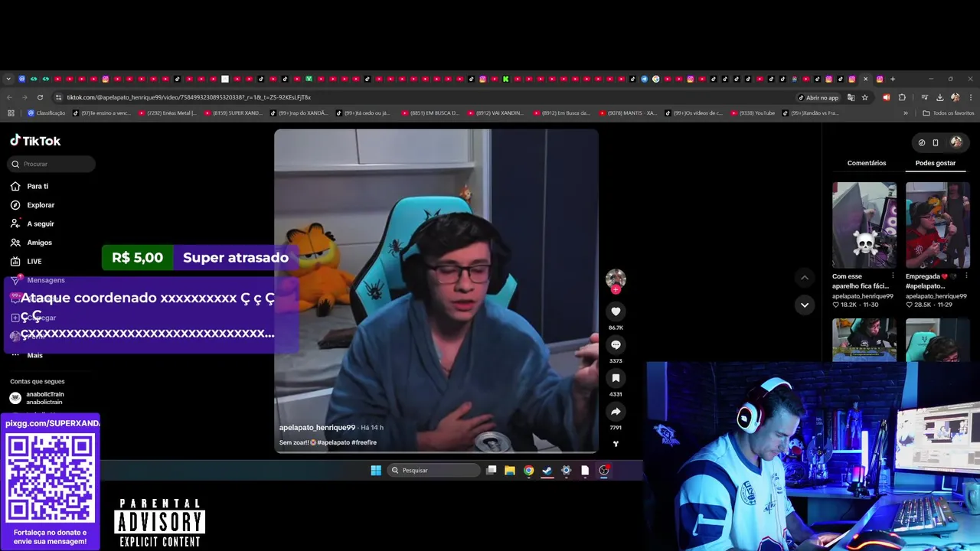
Task: Click the 'Abrir no app' button
Action: click(818, 97)
